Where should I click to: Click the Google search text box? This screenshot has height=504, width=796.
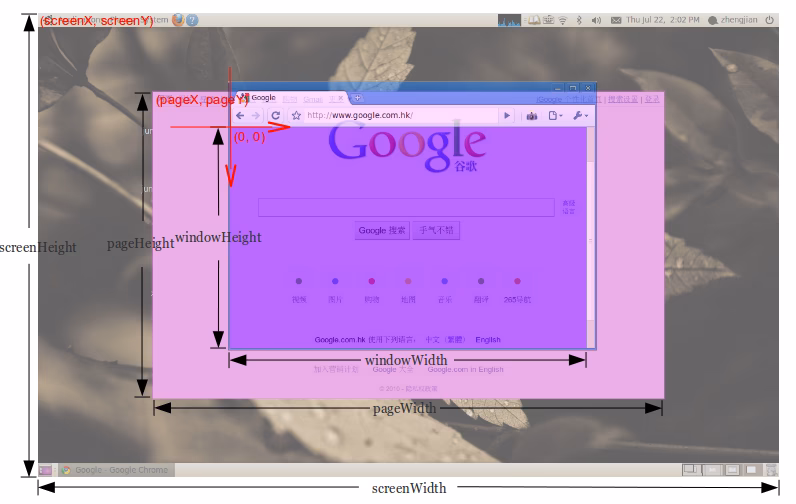pyautogui.click(x=406, y=207)
